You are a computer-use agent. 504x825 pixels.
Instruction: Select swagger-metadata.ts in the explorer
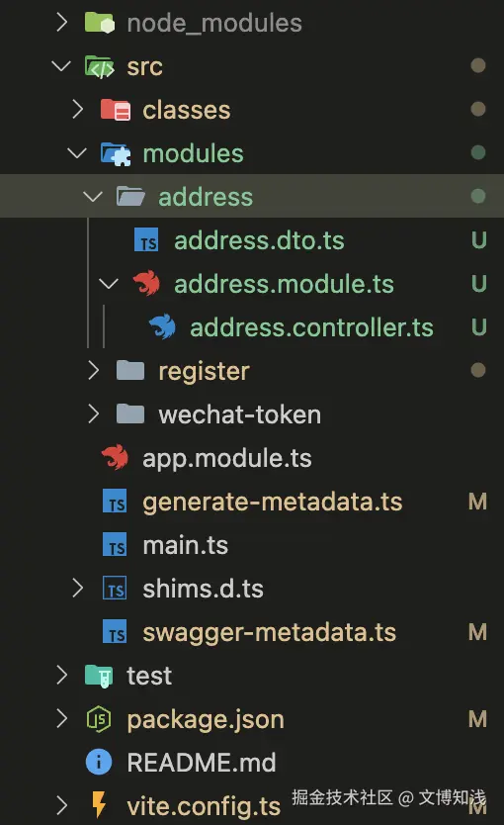pyautogui.click(x=252, y=632)
